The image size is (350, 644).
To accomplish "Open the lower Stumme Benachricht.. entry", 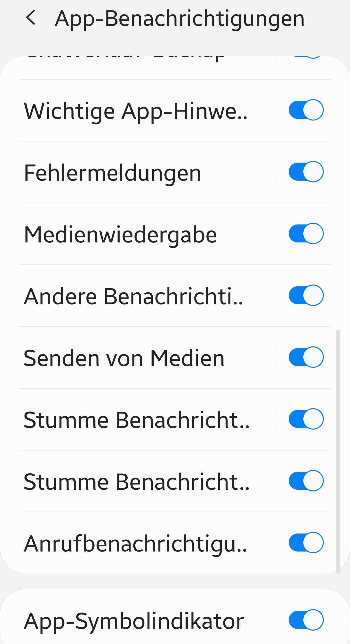I will pos(136,481).
